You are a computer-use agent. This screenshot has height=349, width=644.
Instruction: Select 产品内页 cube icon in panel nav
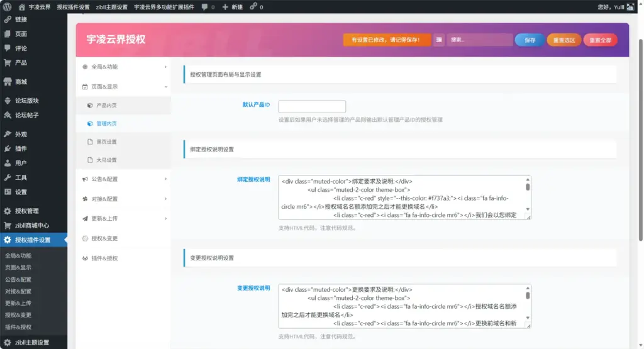[90, 106]
